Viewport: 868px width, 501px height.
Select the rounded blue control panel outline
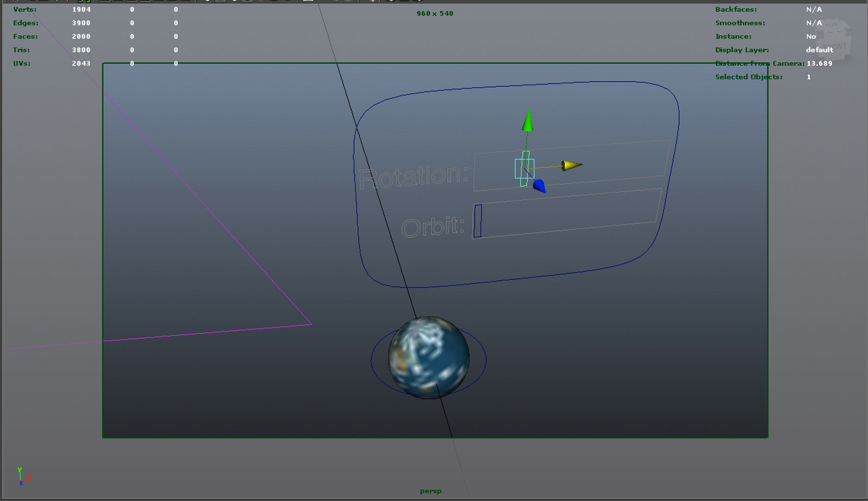point(516,185)
